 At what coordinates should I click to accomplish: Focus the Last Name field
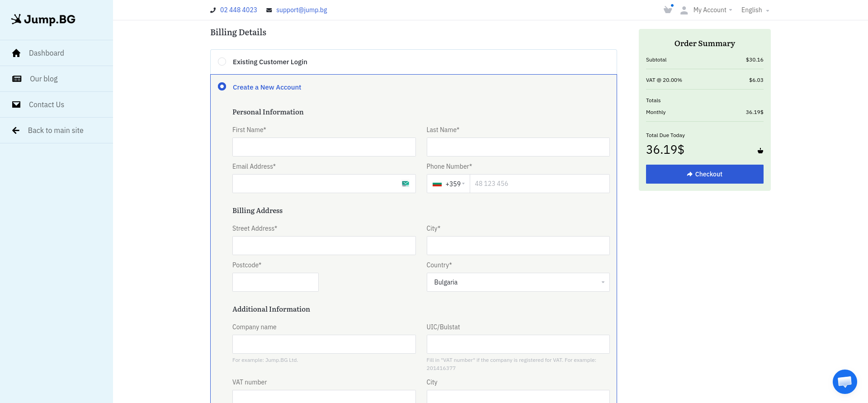pos(518,147)
